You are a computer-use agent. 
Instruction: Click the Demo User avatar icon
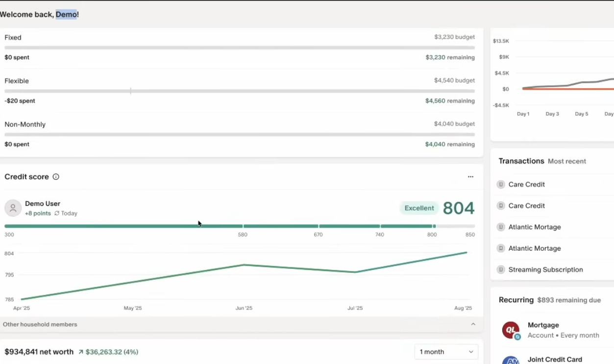13,208
